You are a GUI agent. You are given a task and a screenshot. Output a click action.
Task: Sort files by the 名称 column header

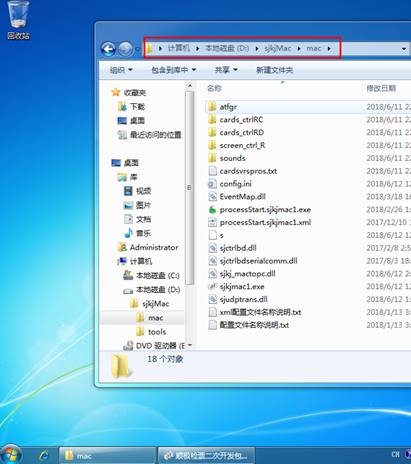pos(214,88)
